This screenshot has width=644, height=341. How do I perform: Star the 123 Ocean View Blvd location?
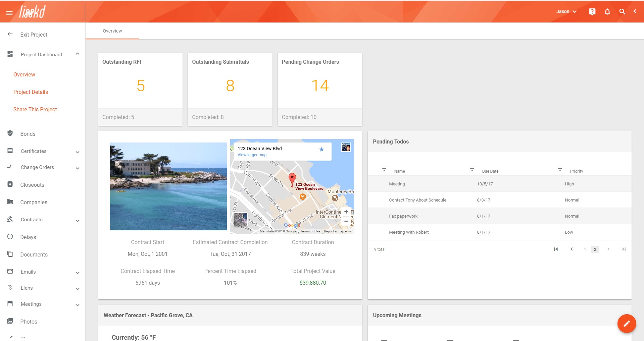click(x=321, y=149)
